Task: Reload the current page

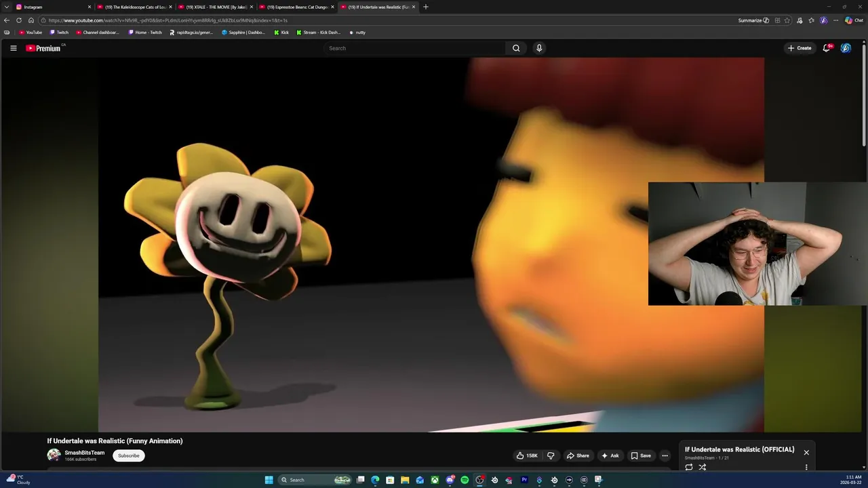Action: click(19, 20)
